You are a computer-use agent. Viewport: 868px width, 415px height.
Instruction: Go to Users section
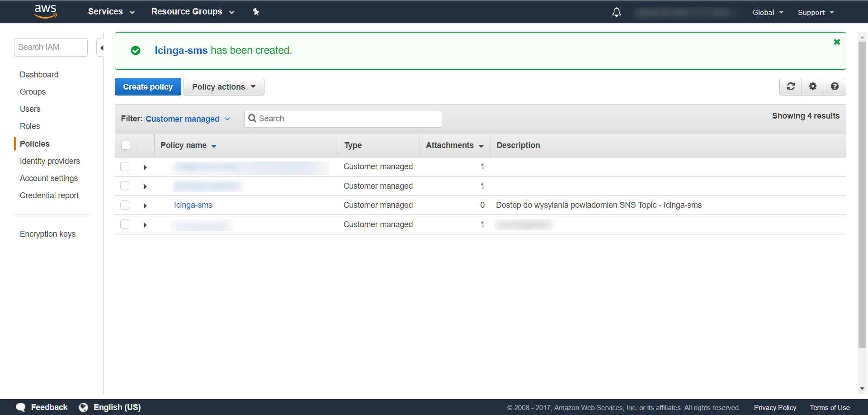coord(30,109)
